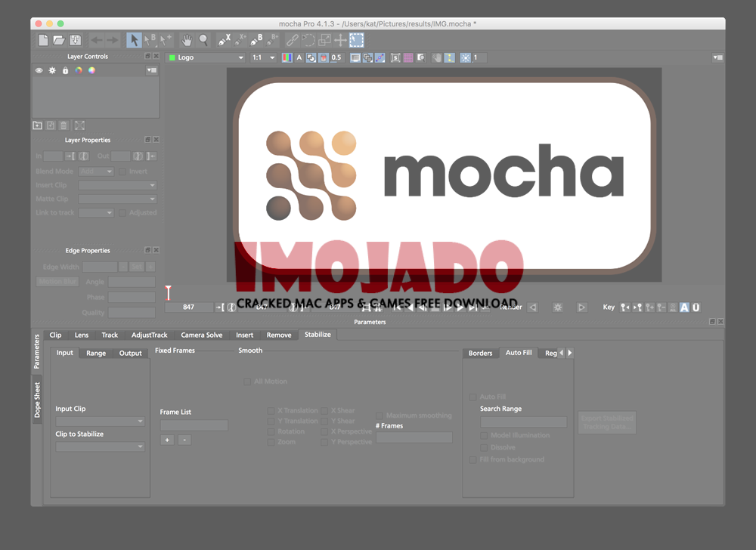The width and height of the screenshot is (756, 550).
Task: Activate the arrow selection tool
Action: point(133,40)
